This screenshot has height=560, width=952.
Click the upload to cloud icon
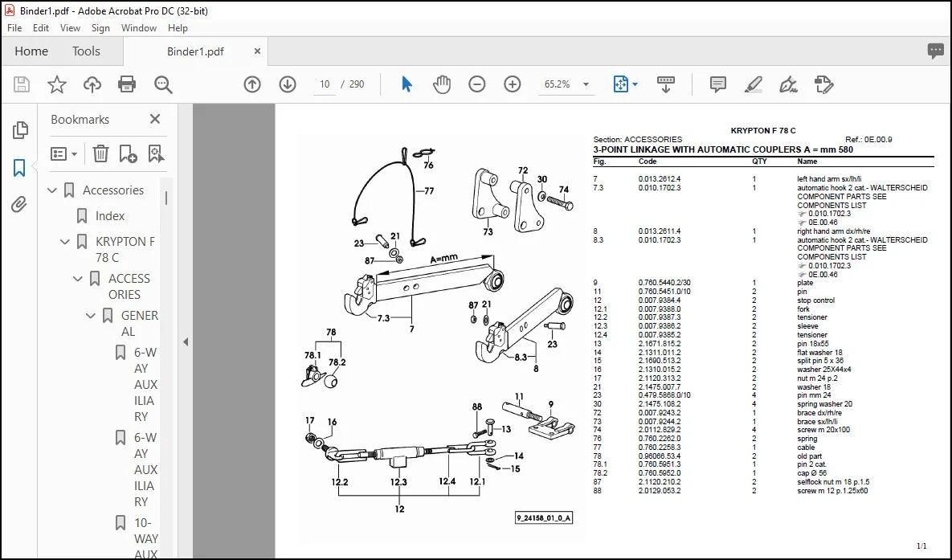click(92, 84)
